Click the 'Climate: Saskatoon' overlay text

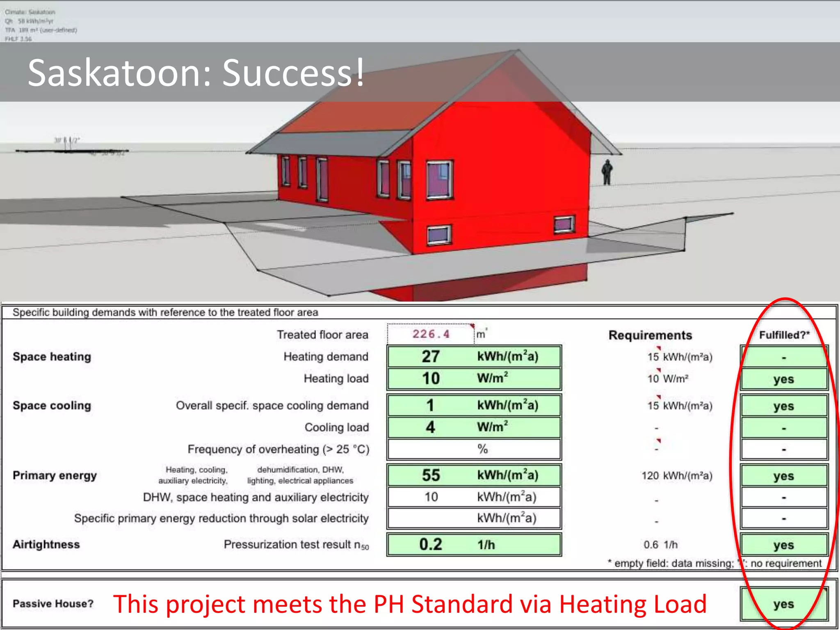pos(30,12)
